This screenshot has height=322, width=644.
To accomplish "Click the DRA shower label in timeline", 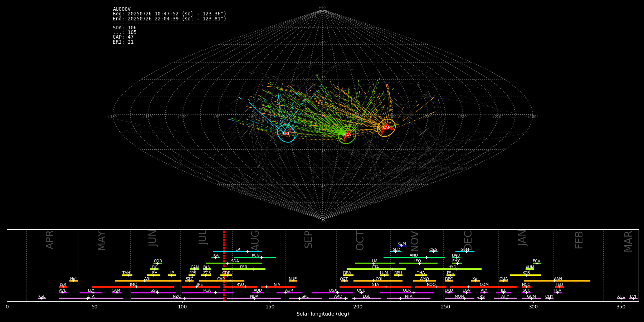I will 347,273.
